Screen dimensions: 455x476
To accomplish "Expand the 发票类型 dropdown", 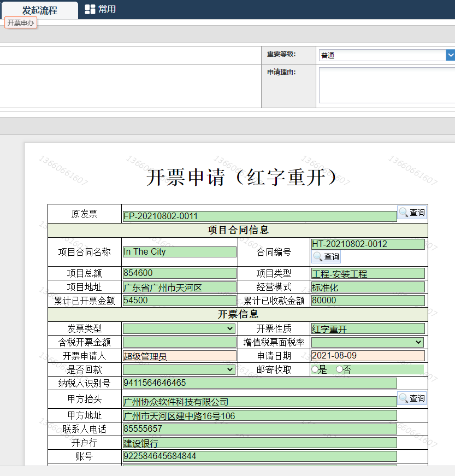I will (179, 328).
